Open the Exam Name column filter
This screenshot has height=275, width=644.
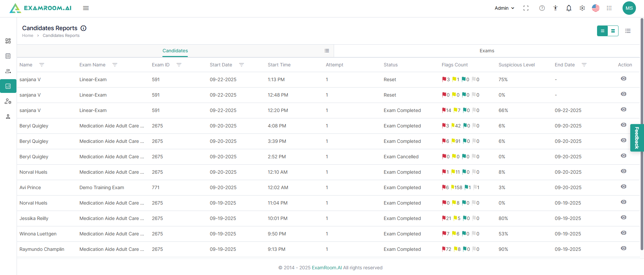(x=115, y=65)
